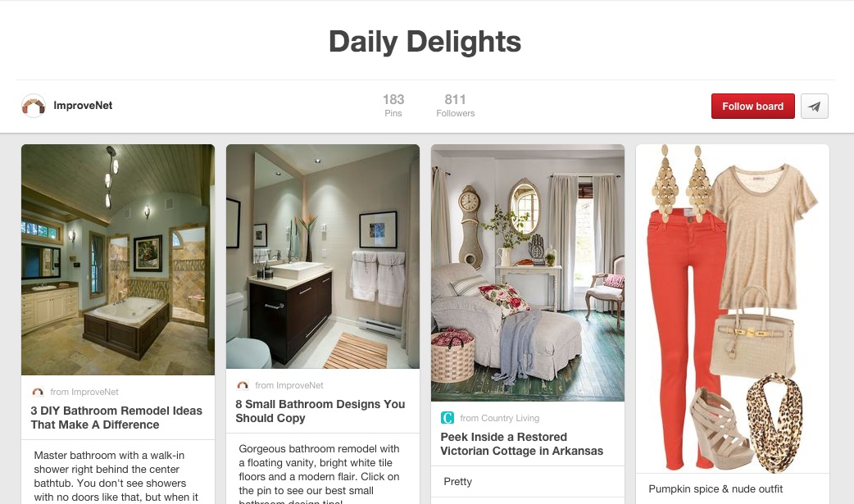This screenshot has height=504, width=854.
Task: Open the master bathroom with bathtub photo
Action: [118, 259]
